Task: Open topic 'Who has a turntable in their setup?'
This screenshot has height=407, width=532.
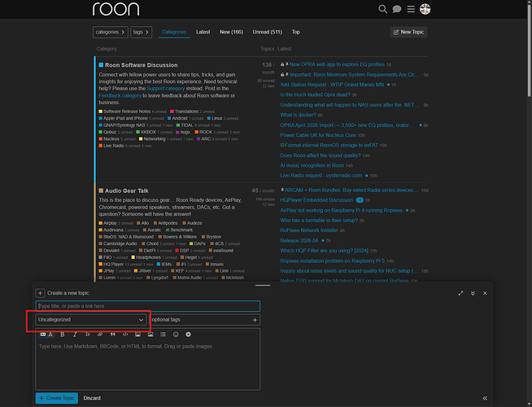Action: coord(319,221)
